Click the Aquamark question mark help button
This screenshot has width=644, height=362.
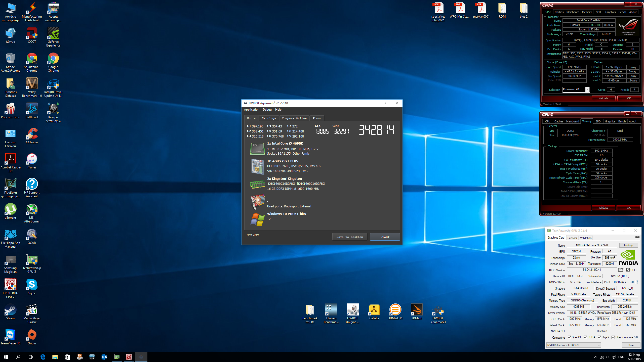[385, 103]
